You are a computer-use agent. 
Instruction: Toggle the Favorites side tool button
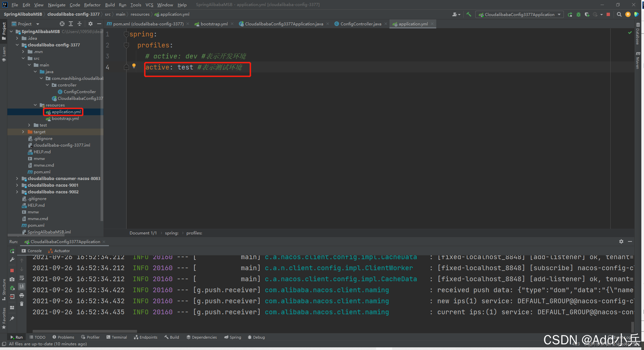4,318
